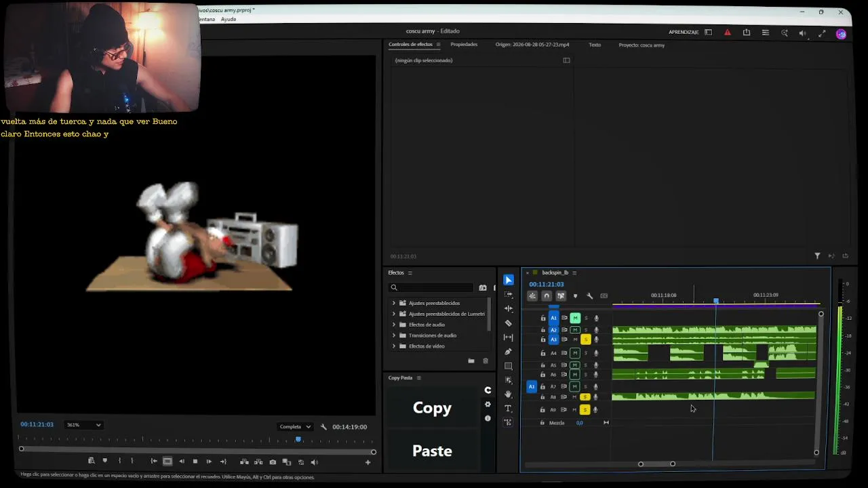The image size is (868, 488).
Task: Open Program Monitor settings wrench
Action: pos(323,427)
